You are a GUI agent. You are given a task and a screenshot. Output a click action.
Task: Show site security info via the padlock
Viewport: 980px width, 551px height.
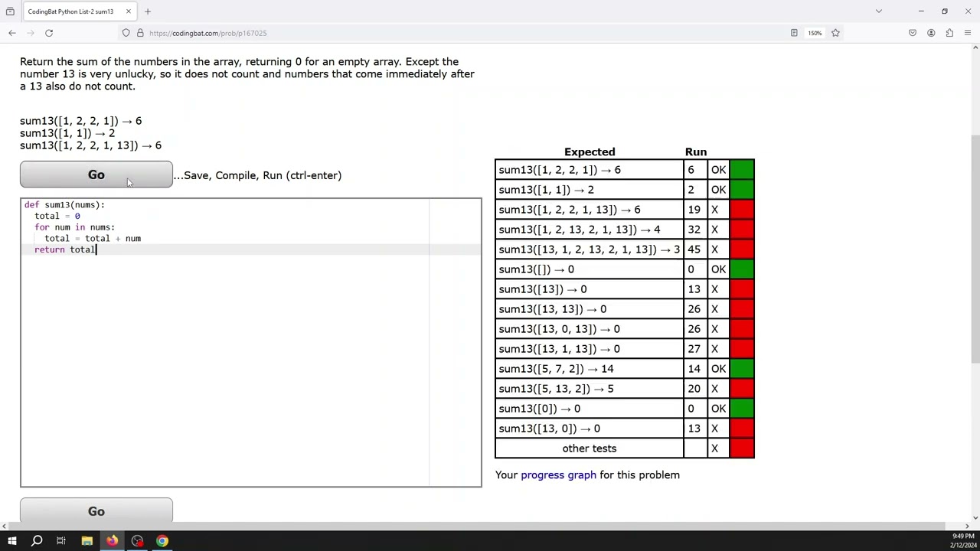140,33
